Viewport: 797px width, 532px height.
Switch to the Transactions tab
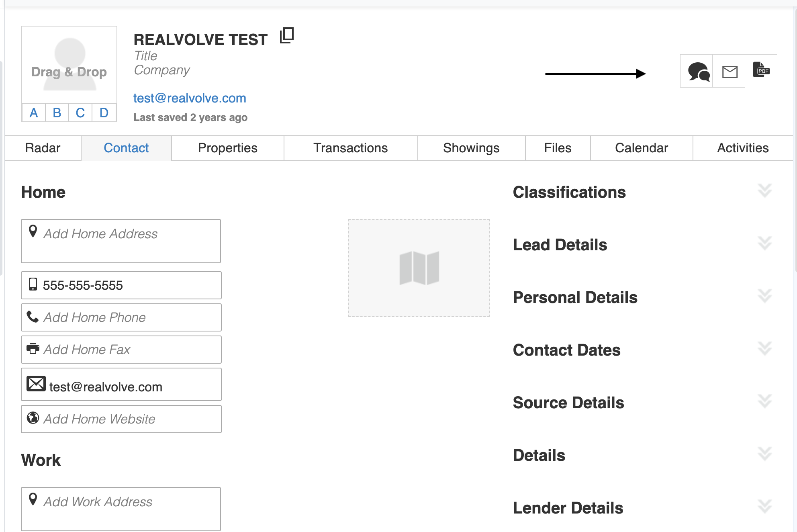pos(350,148)
